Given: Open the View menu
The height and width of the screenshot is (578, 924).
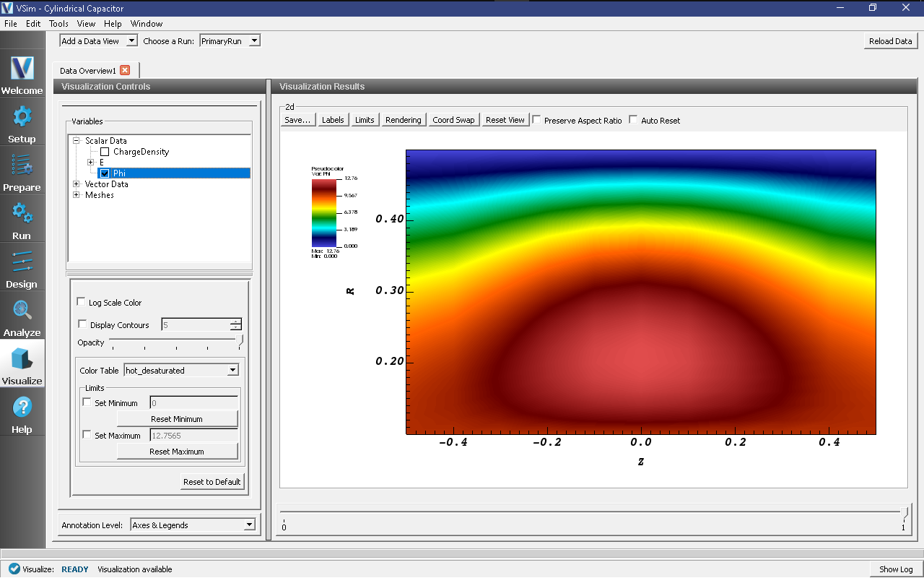Looking at the screenshot, I should click(x=86, y=24).
